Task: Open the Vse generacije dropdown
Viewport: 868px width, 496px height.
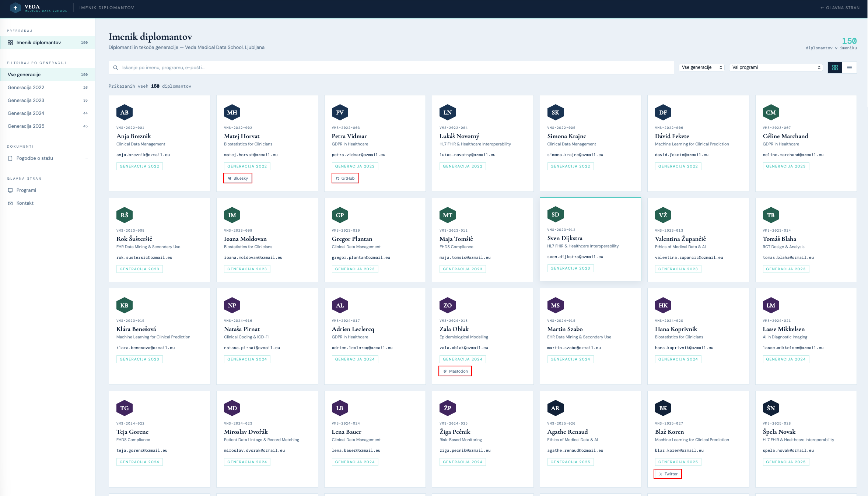Action: tap(702, 67)
